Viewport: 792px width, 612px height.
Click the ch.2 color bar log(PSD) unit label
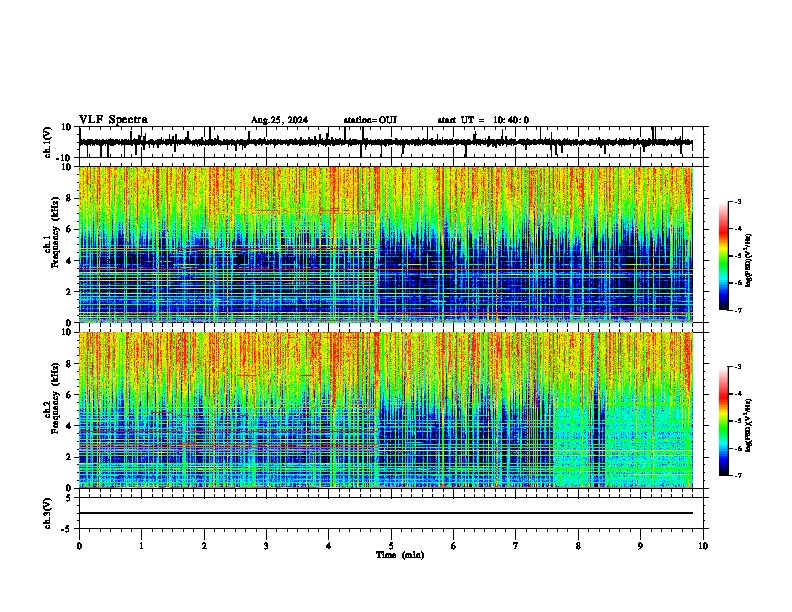[749, 425]
